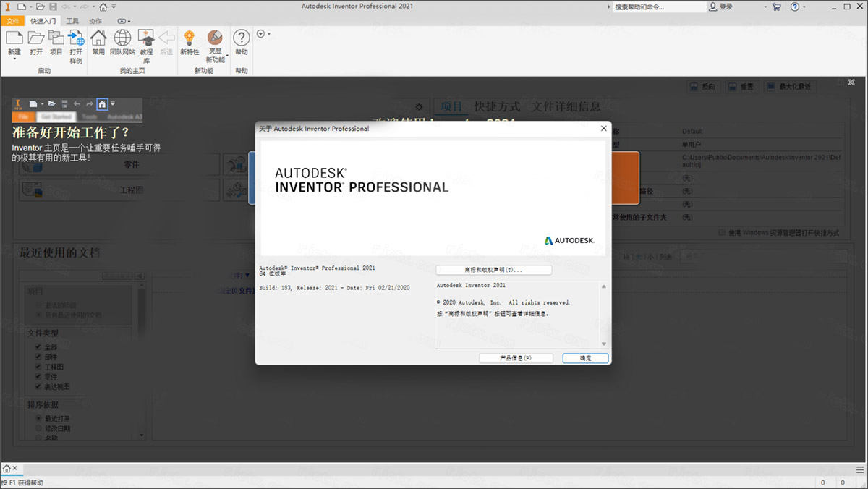Uncheck the 表达视图 file type checkbox

click(38, 386)
